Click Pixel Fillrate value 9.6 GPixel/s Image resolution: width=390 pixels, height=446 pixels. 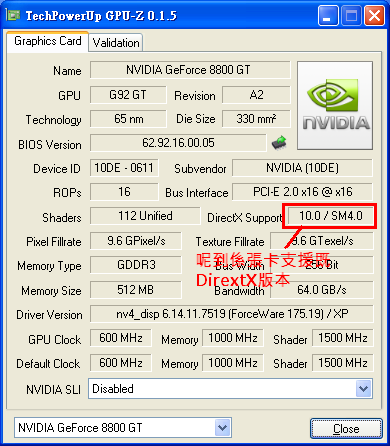coord(136,241)
